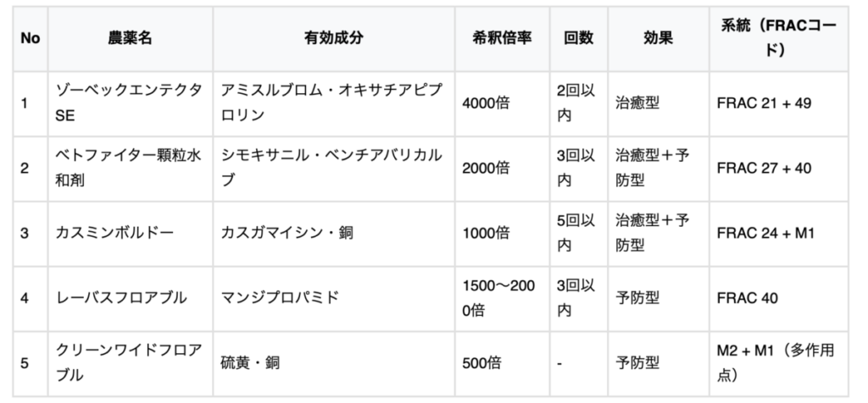Select the クリーンワイドフロアブル cell

130,364
